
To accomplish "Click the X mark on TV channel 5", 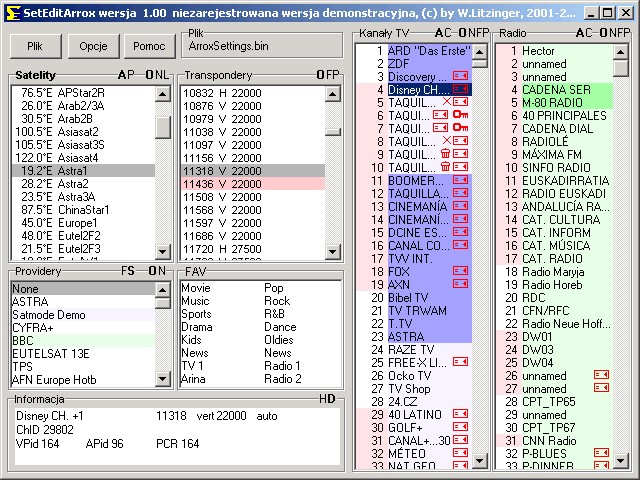I will pyautogui.click(x=447, y=102).
